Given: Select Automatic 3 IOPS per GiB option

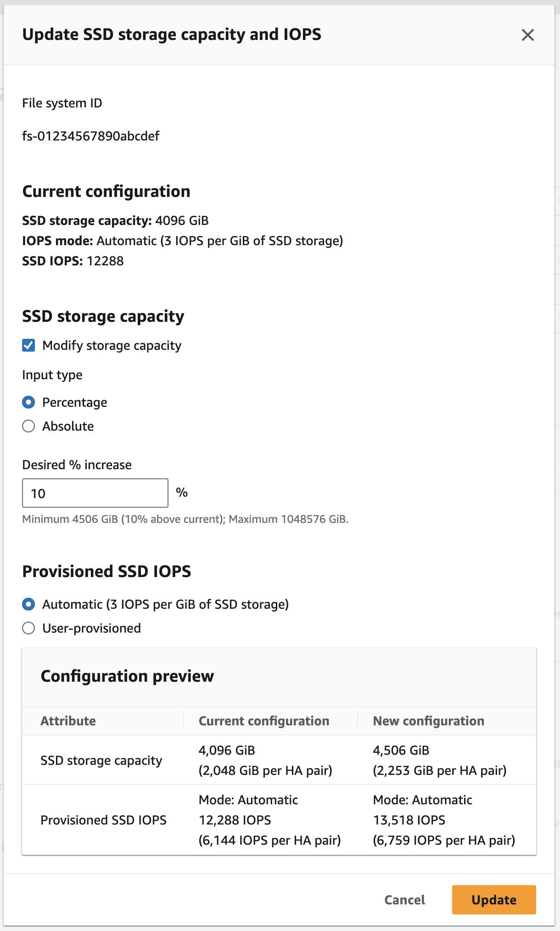Looking at the screenshot, I should click(28, 604).
